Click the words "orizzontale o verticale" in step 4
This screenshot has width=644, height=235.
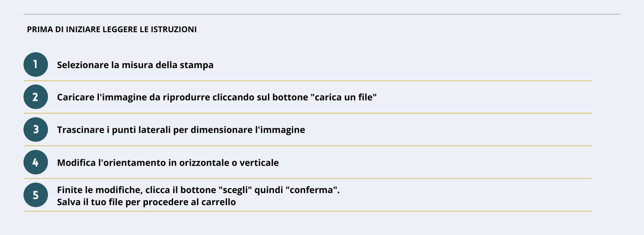pyautogui.click(x=229, y=162)
